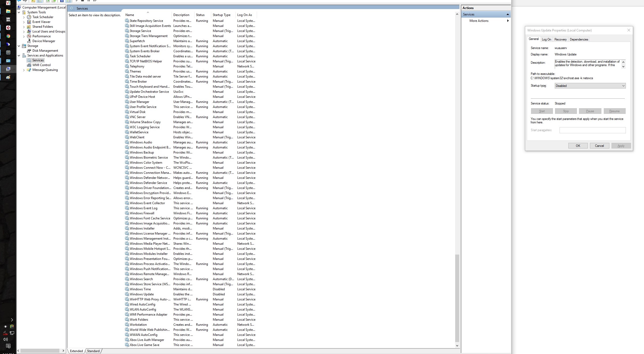Switch to Extended view tab
644x354 pixels.
click(x=76, y=351)
